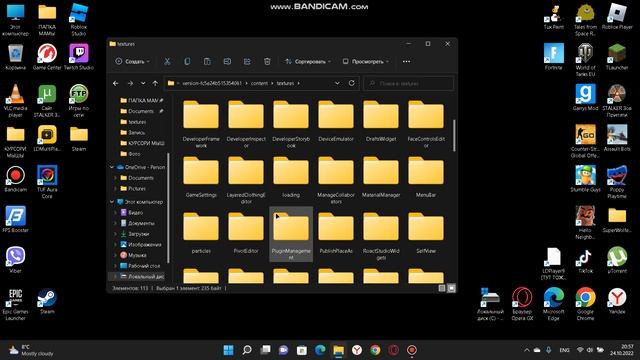Open Epic Games Launcher desktop shortcut
Viewport: 640px width, 360px height.
(16, 304)
